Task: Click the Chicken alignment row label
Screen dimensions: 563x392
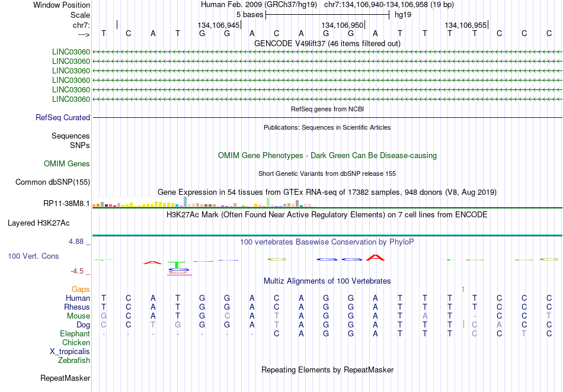Action: [76, 342]
